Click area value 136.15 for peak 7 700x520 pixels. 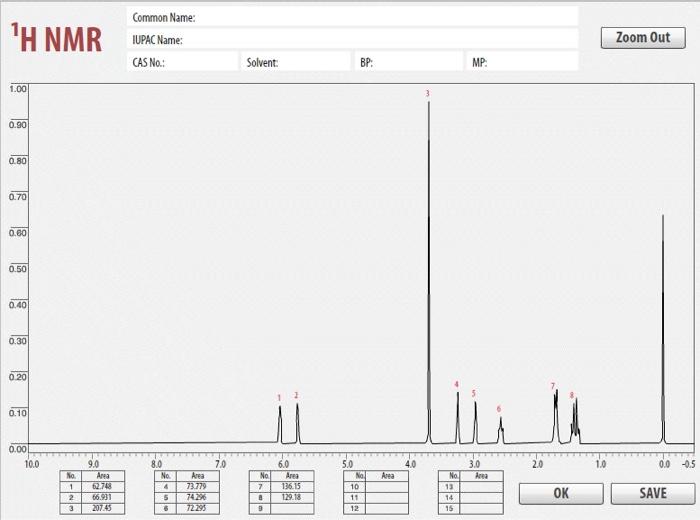[x=292, y=487]
